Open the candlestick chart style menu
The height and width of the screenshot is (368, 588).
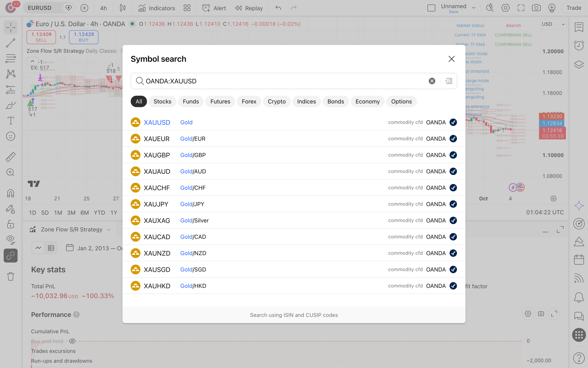(x=123, y=8)
